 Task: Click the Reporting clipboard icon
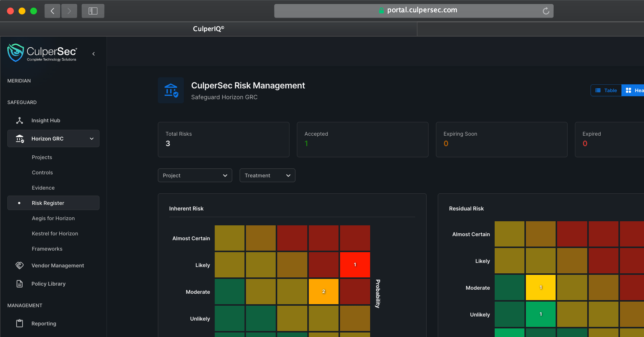pos(20,323)
